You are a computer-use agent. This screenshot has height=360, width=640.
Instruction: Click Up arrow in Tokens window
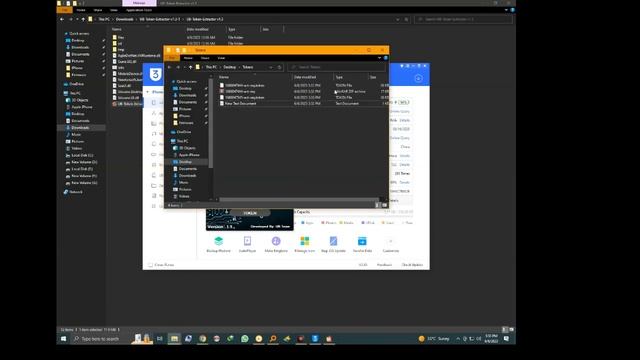(190, 67)
